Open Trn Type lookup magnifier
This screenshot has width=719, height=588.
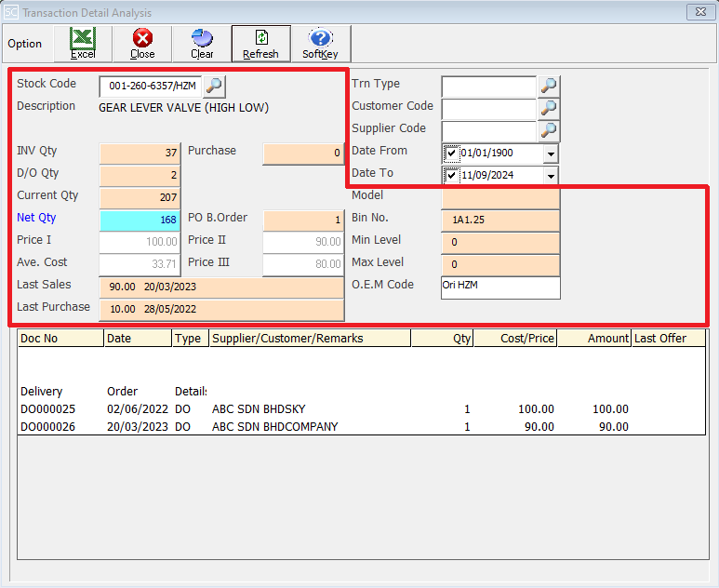[x=549, y=86]
